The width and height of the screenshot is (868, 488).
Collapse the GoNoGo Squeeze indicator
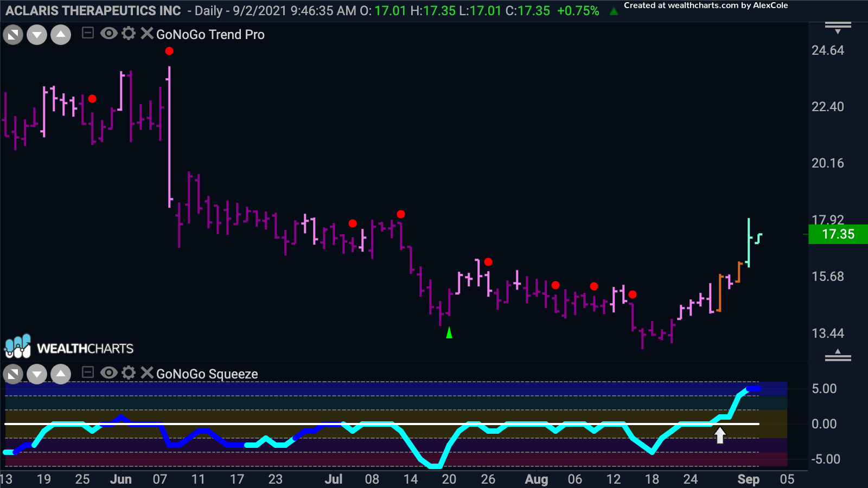87,373
